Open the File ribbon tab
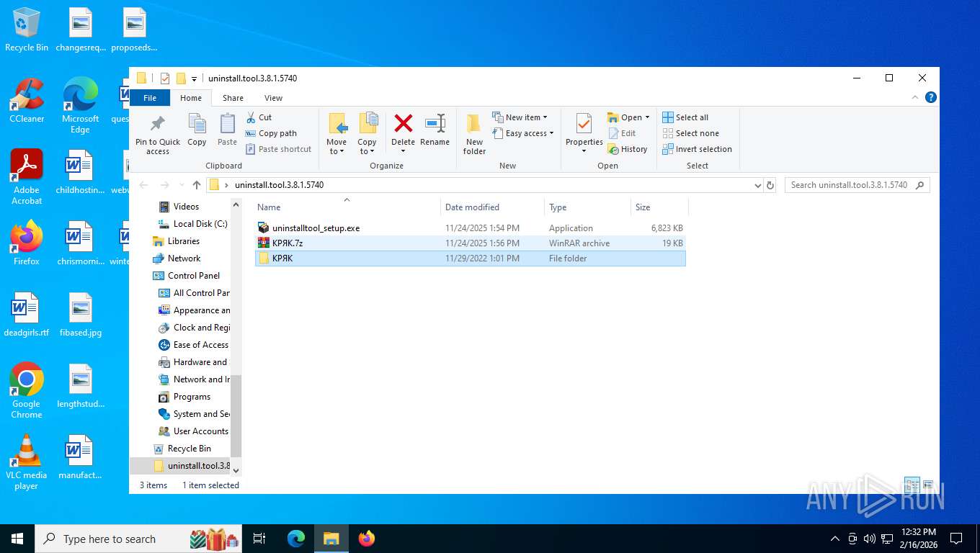The image size is (980, 553). pos(150,98)
